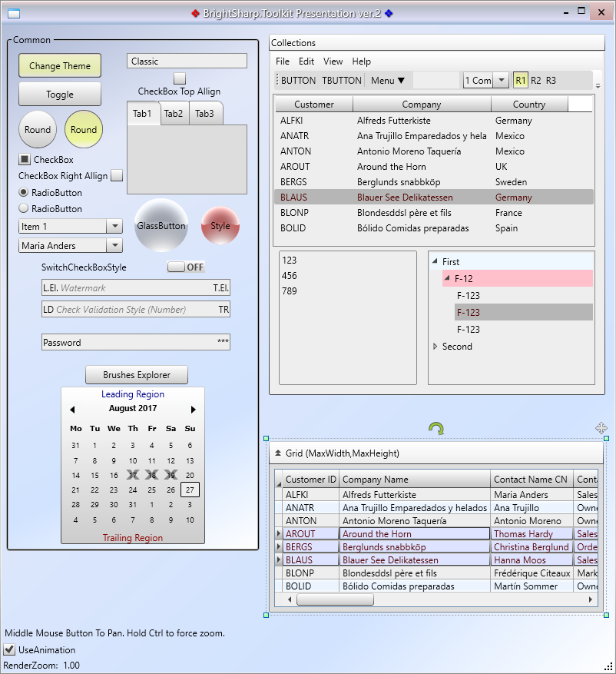This screenshot has height=674, width=616.
Task: Select the second RadioButton option
Action: 24,208
